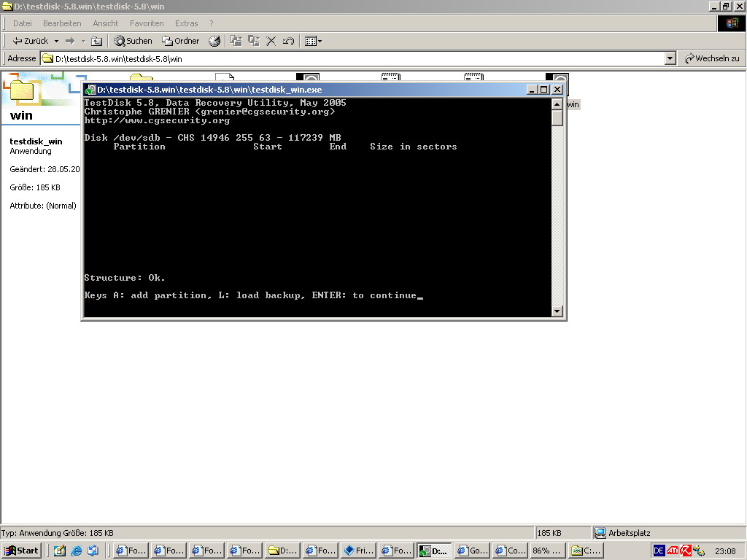Launch Internet Explorer from quick launch
Viewport: 747px width, 560px height.
click(76, 551)
